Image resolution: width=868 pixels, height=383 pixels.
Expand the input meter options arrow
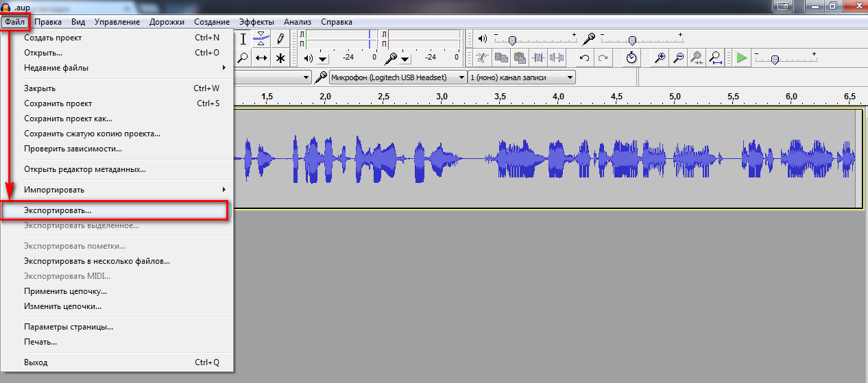click(x=405, y=58)
